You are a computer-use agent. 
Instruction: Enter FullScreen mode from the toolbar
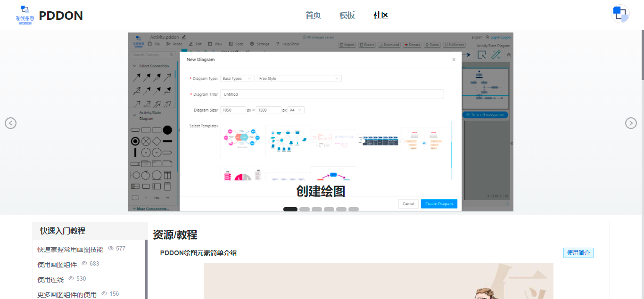[455, 45]
